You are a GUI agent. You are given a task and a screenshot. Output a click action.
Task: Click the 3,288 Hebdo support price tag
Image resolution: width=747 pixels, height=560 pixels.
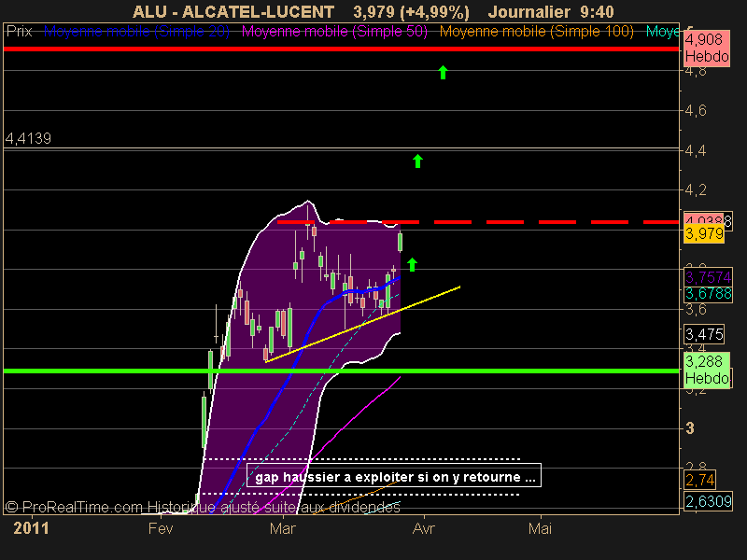707,370
